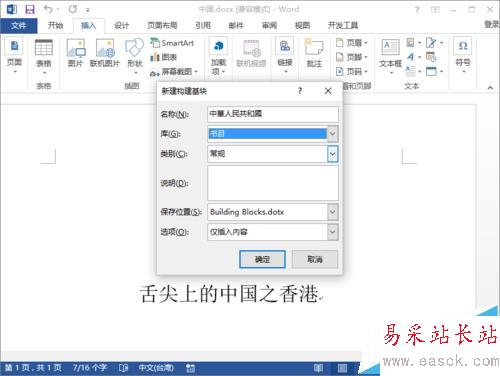Screen dimensions: 500x376
Task: Open the 页面 (Pages) ribbon button
Action: point(14,56)
